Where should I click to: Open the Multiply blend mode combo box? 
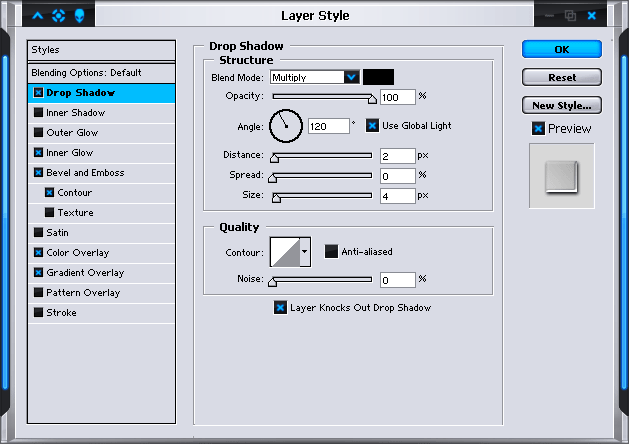click(314, 77)
